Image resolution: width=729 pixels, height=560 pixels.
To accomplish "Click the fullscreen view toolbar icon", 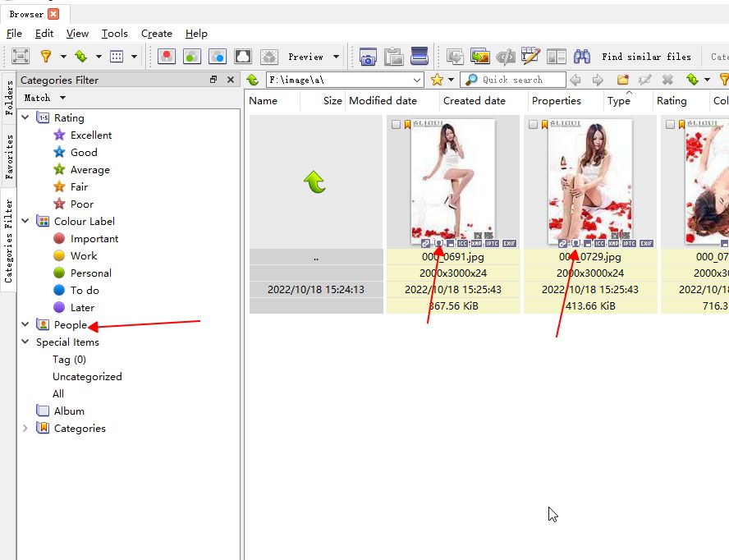I will (21, 57).
